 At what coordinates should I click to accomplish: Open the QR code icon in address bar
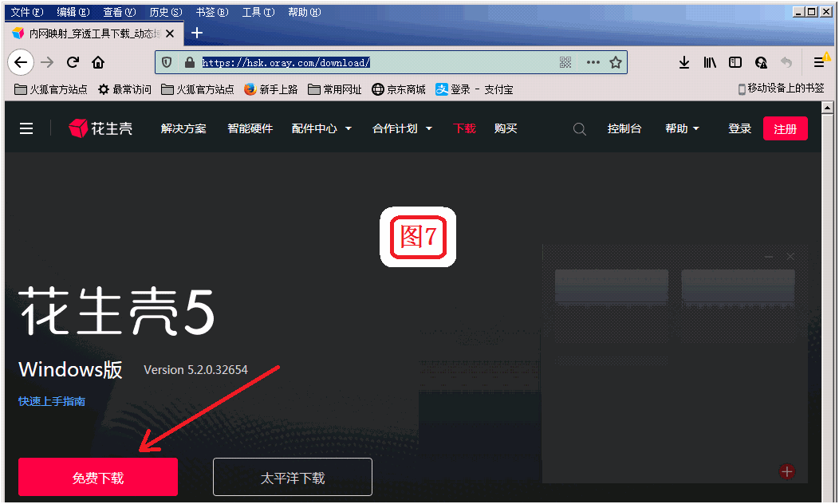click(565, 62)
